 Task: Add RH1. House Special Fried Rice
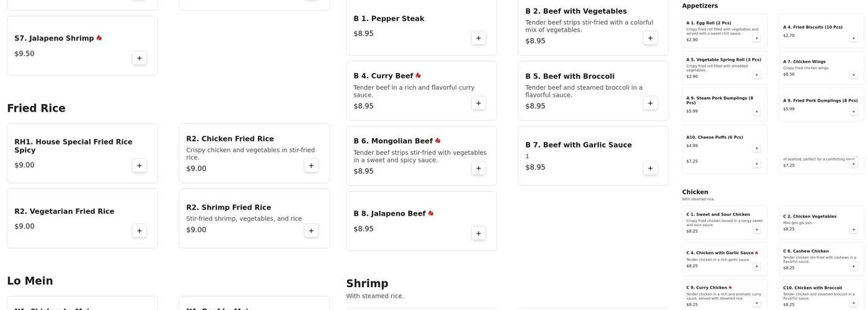coord(139,166)
